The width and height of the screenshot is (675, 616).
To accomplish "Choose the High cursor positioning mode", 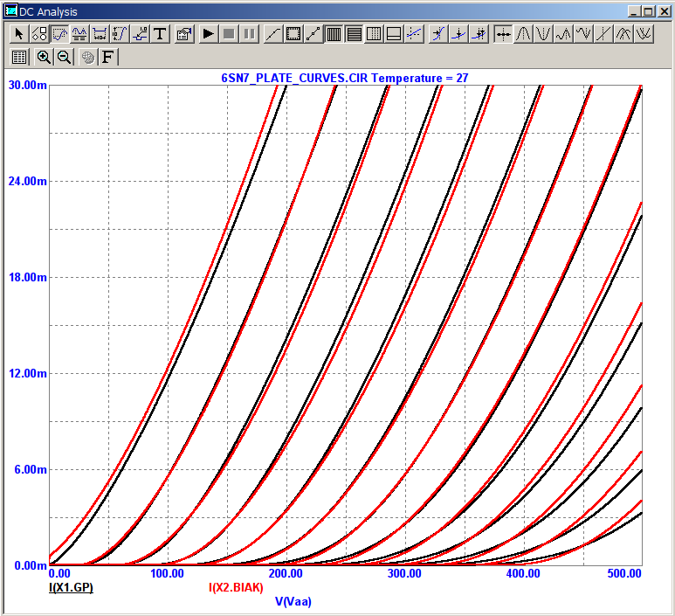I will point(563,33).
